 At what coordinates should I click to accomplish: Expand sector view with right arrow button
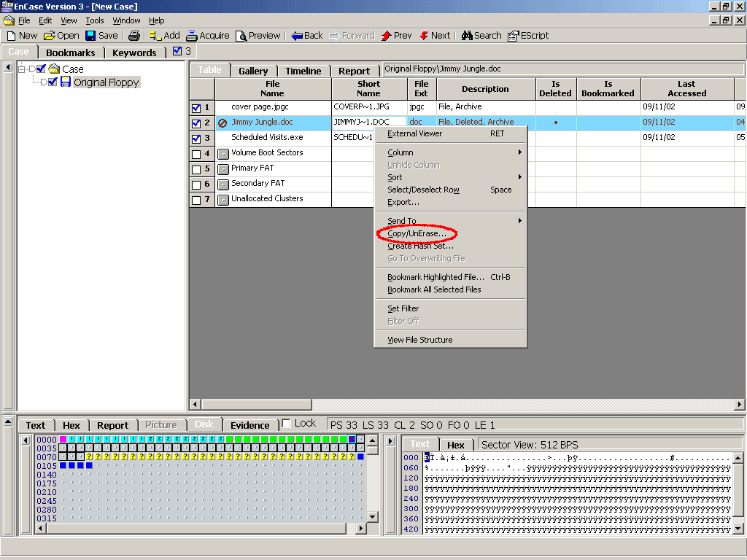pos(390,441)
